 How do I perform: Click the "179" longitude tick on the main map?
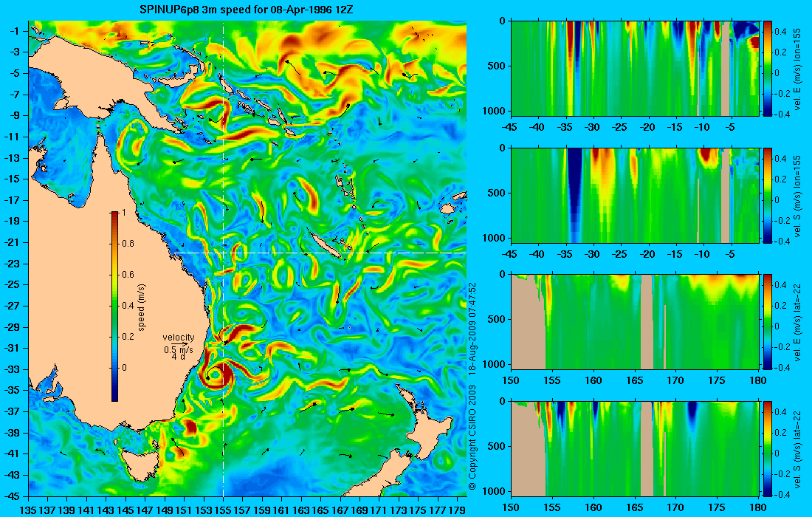coord(458,510)
